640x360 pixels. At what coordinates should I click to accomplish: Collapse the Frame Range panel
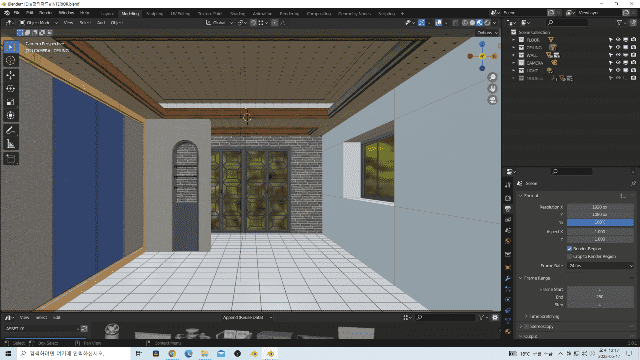coord(520,278)
